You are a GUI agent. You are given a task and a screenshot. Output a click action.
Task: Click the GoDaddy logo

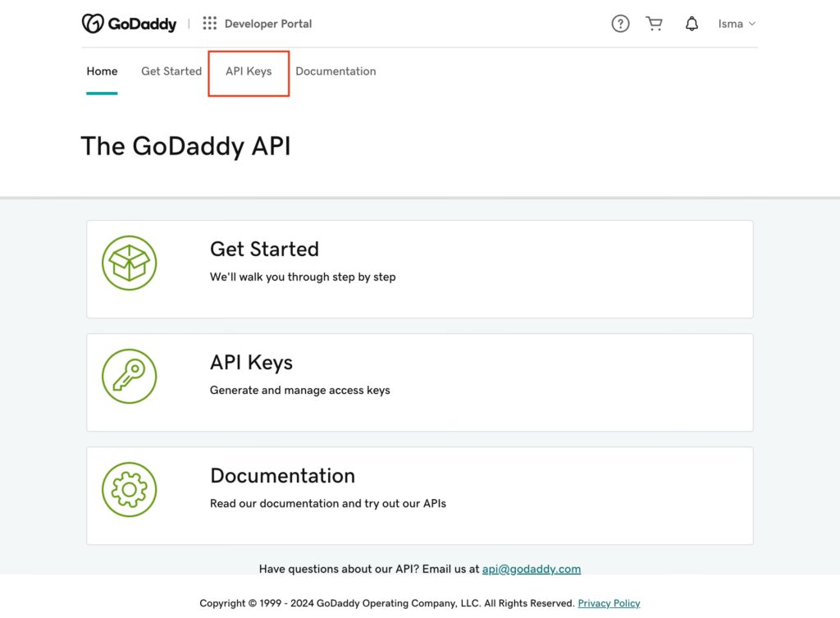click(129, 24)
